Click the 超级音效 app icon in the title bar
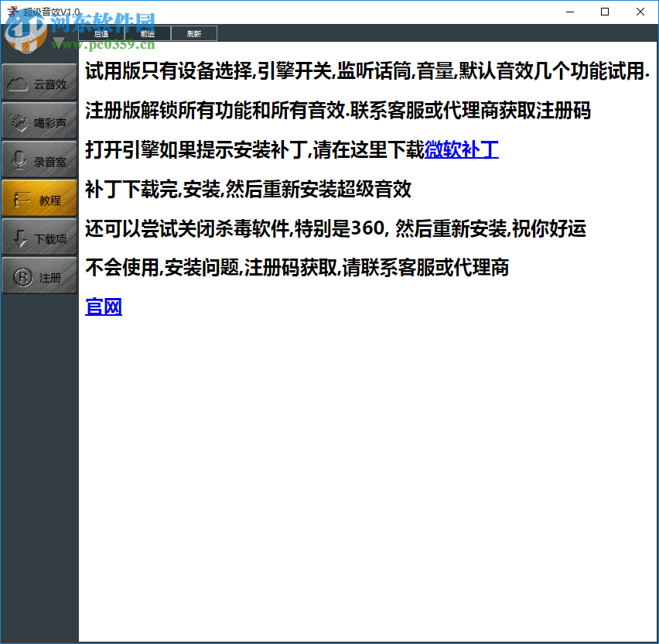659x644 pixels. (x=12, y=12)
